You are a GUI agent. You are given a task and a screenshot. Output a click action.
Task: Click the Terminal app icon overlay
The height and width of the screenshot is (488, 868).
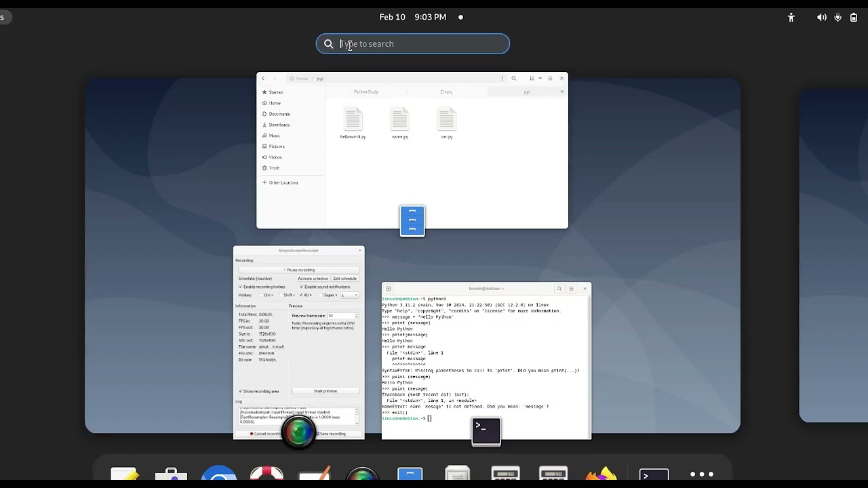486,431
